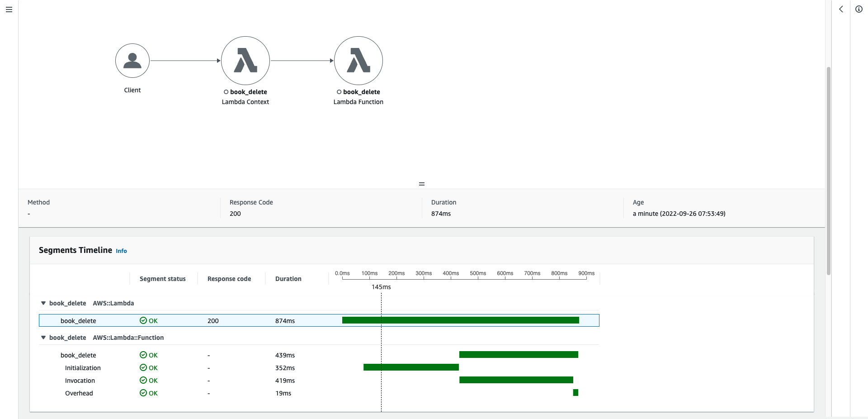
Task: Click the Overhead 19ms timeline bar
Action: [576, 393]
